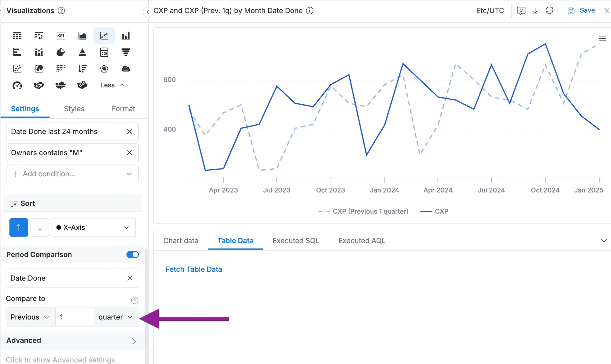Toggle Period Comparison switch off
The image size is (611, 364).
(x=133, y=254)
